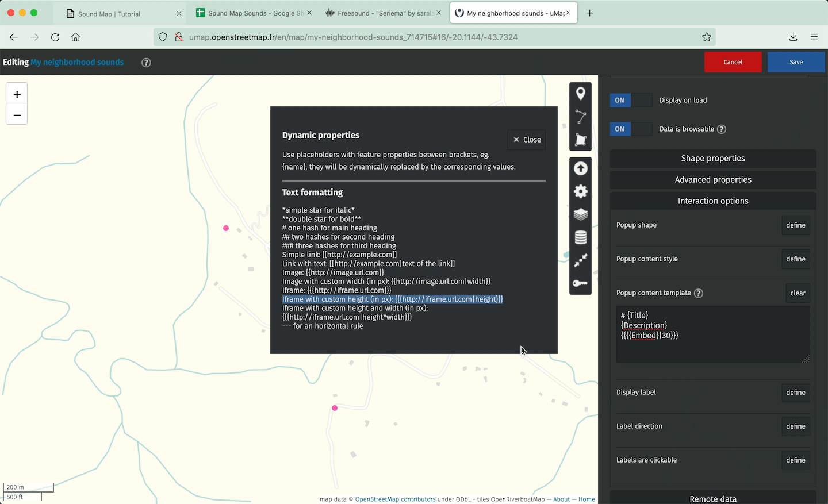Close the Dynamic properties help dialog
This screenshot has width=828, height=504.
click(527, 140)
